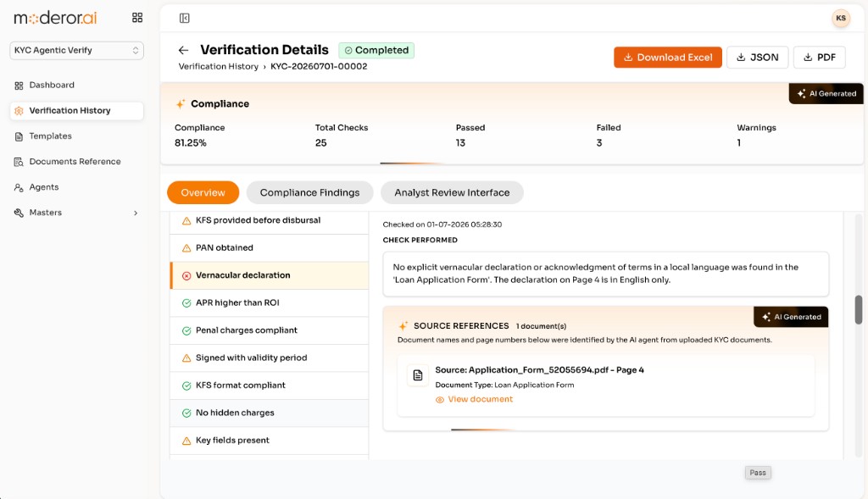868x499 pixels.
Task: Click the Masters wrench icon
Action: point(19,213)
